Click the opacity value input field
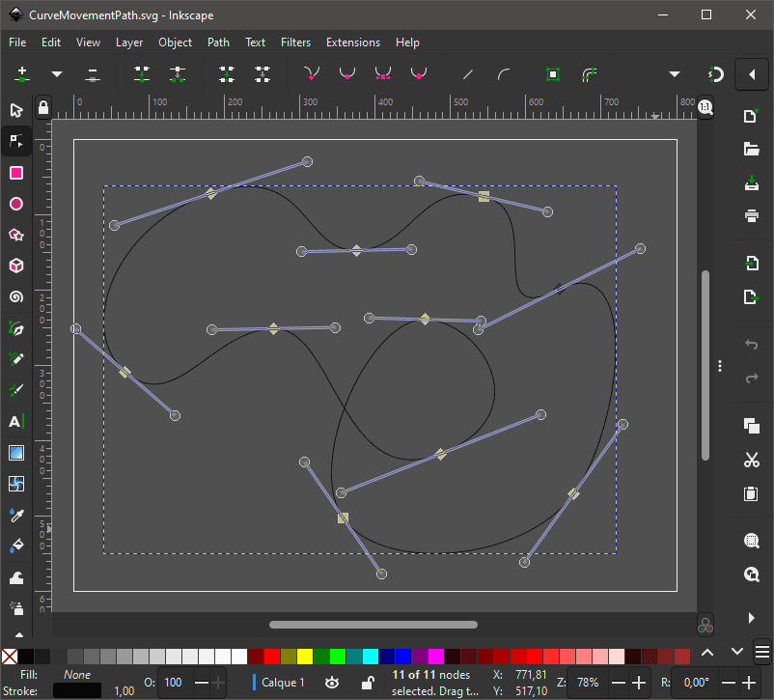 point(174,683)
